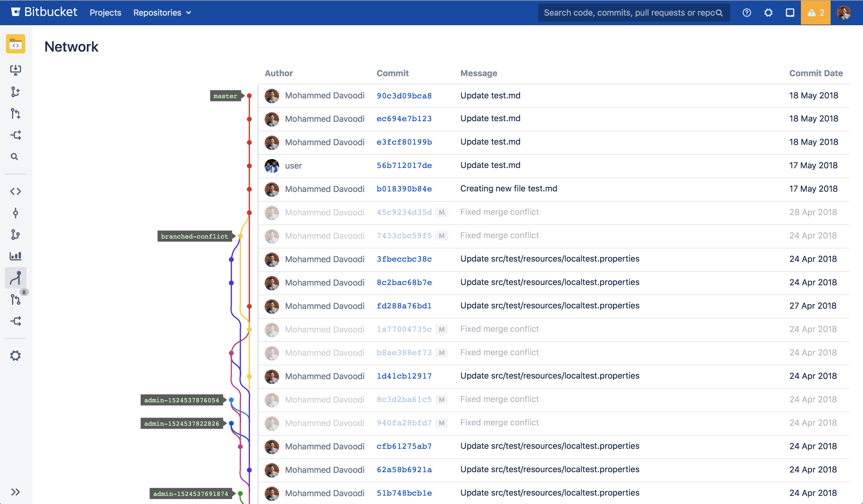The width and height of the screenshot is (863, 504).
Task: Click the date 27 Apr 2018
Action: (x=813, y=306)
